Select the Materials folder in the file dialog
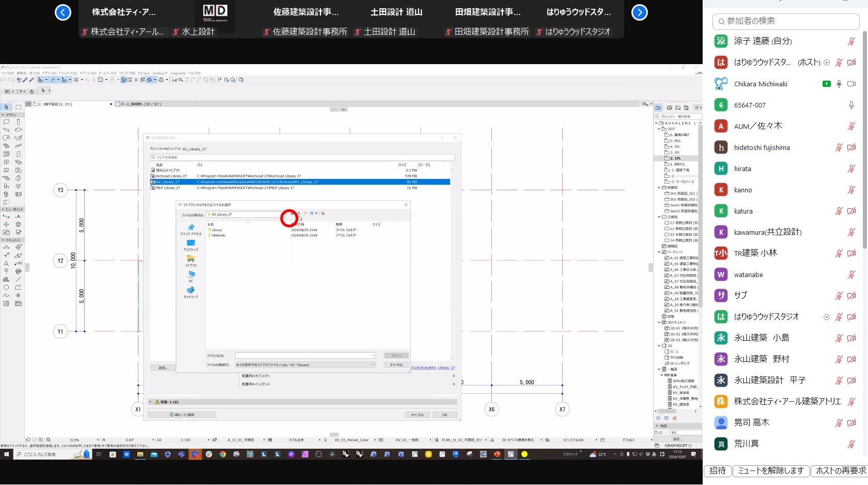This screenshot has width=868, height=485. (219, 235)
